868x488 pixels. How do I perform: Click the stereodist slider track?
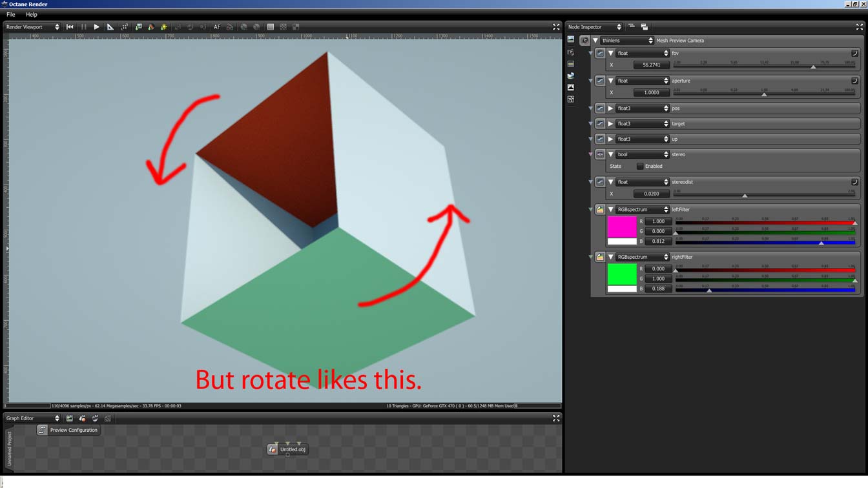pyautogui.click(x=764, y=194)
